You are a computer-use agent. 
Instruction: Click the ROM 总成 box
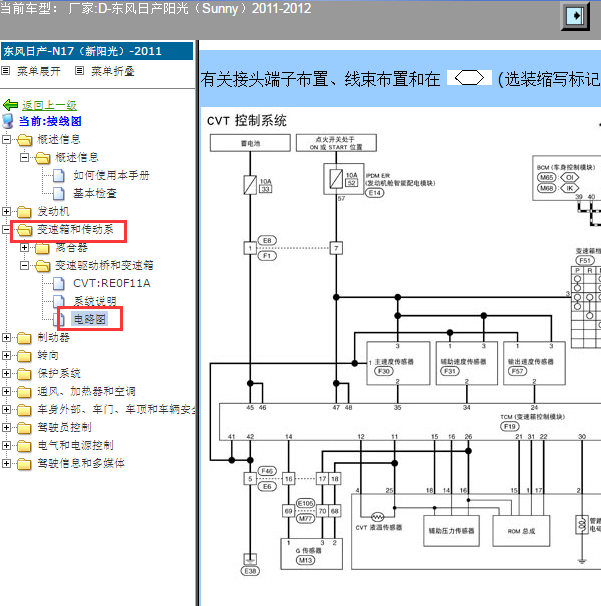(x=521, y=531)
